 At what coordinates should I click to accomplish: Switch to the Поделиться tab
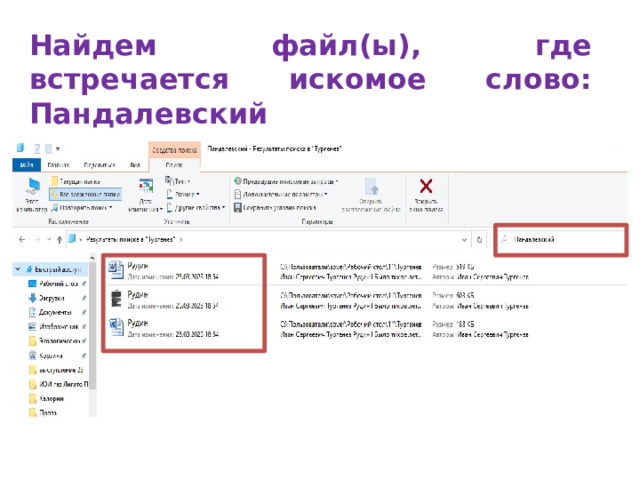99,165
